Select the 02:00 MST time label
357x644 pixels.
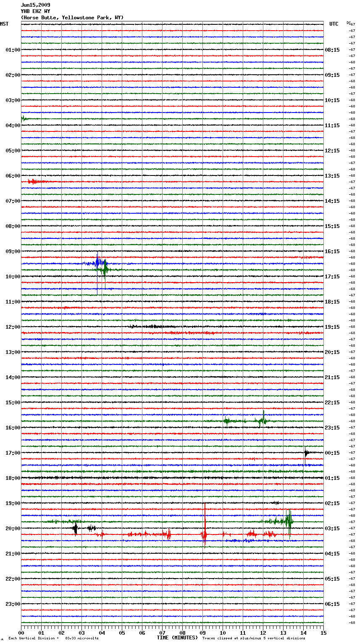click(x=13, y=75)
